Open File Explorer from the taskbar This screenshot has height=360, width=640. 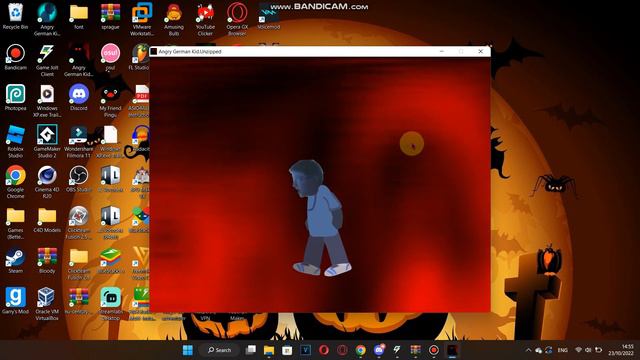tap(269, 350)
